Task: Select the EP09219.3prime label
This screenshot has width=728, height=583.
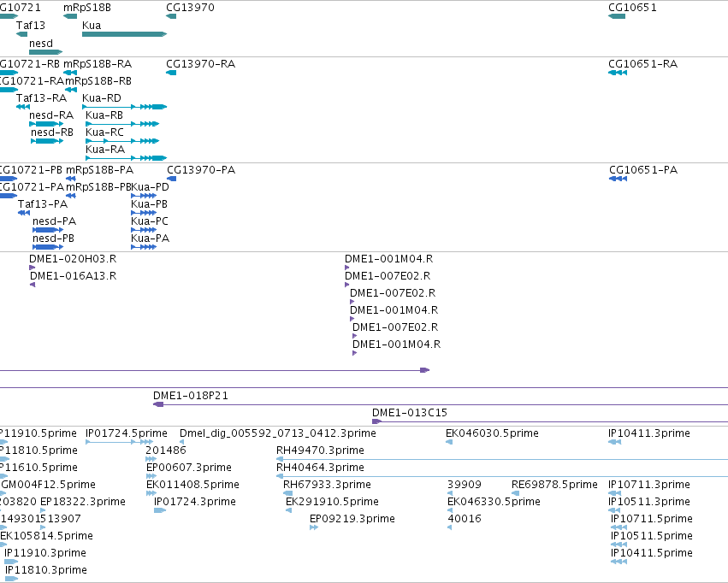Action: point(352,520)
